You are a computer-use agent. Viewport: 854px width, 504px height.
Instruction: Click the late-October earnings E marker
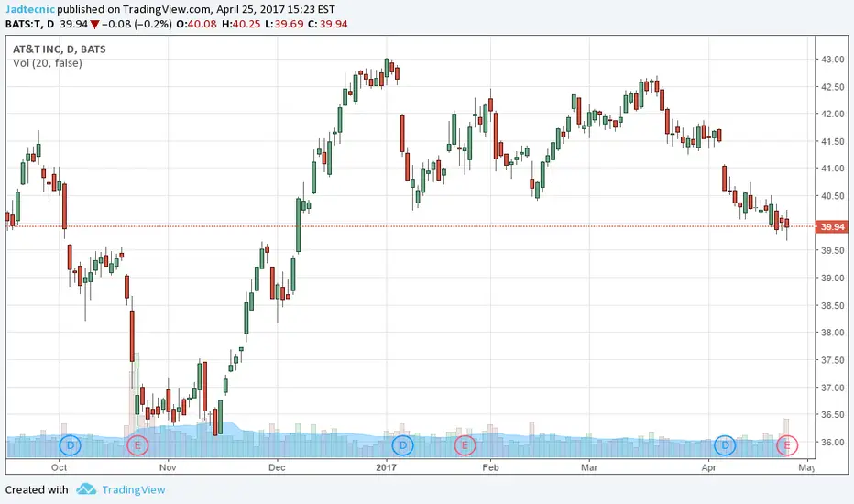click(137, 445)
